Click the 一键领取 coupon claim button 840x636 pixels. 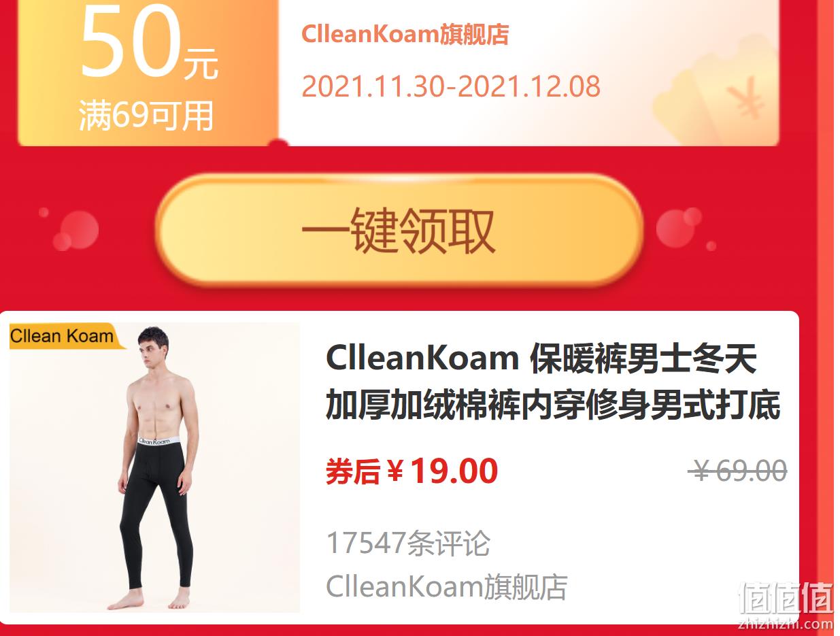click(x=399, y=231)
